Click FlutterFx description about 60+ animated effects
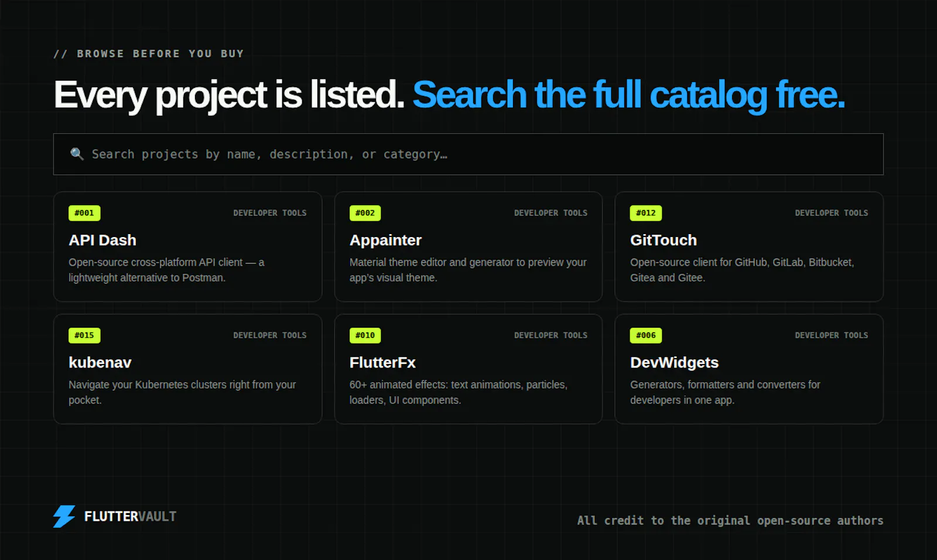 pos(459,392)
